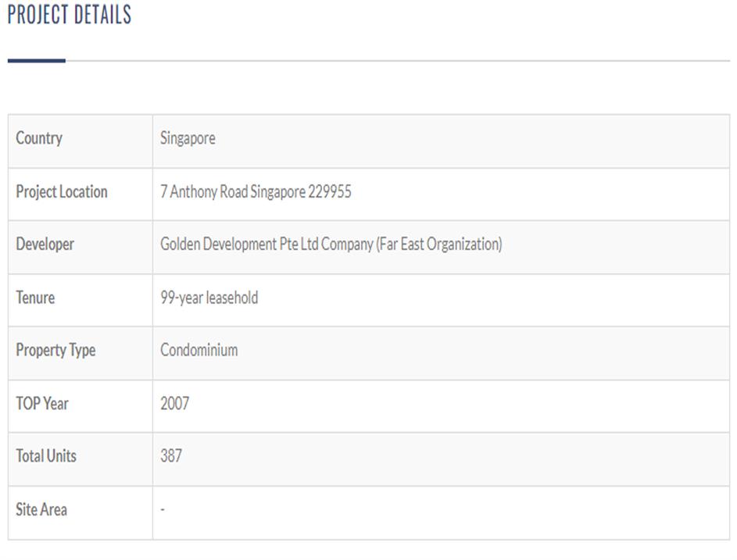Click the Condominium value
This screenshot has height=560, width=737.
click(199, 350)
